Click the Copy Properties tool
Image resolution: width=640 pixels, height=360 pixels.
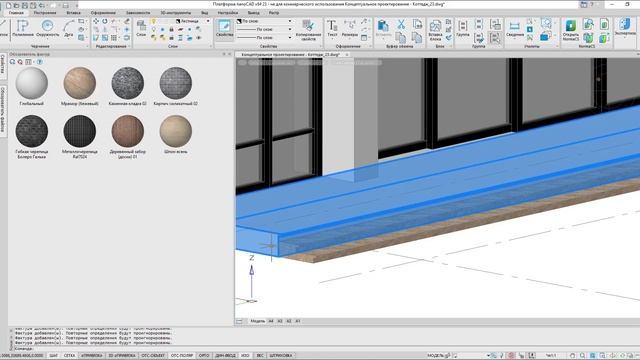pyautogui.click(x=308, y=30)
